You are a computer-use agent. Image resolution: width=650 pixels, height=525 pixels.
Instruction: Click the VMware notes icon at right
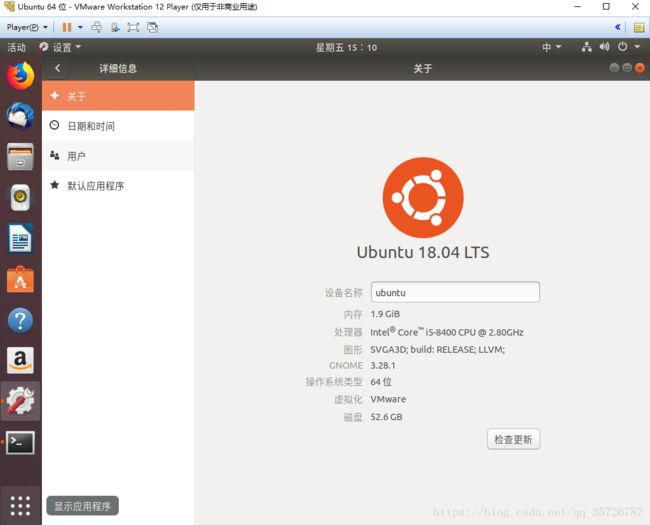tap(639, 28)
